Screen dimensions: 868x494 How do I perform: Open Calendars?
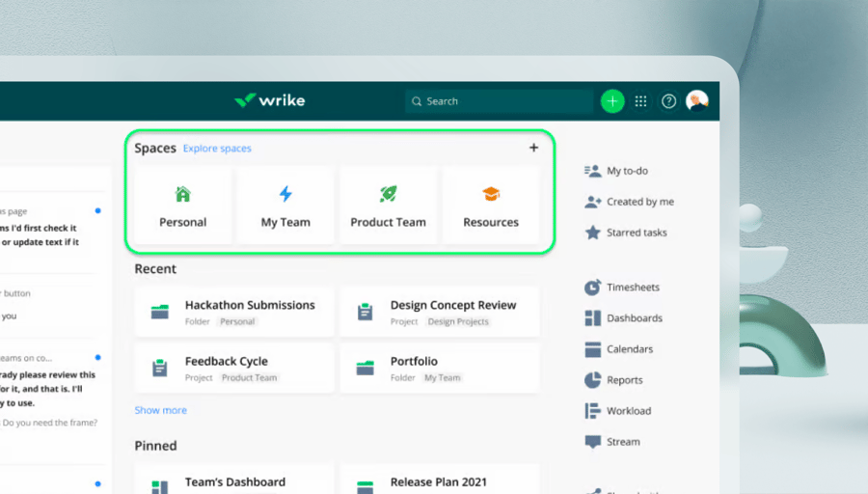point(630,349)
